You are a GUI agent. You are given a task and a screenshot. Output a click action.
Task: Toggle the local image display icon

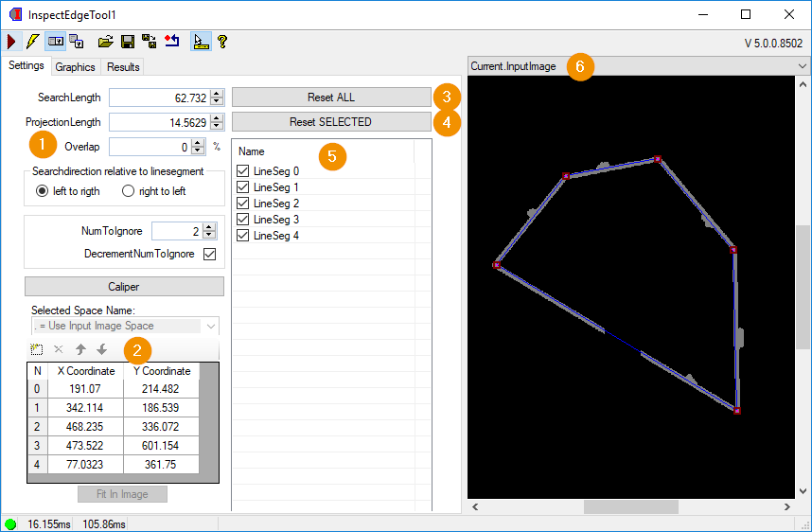56,42
